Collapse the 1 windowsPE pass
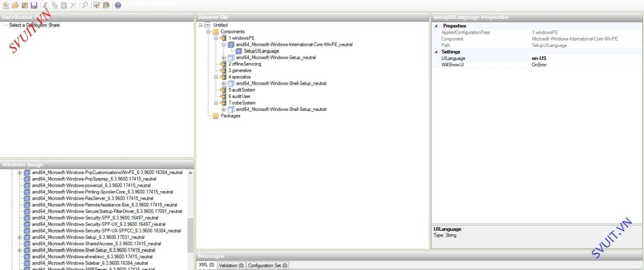644x270 pixels. [216, 38]
